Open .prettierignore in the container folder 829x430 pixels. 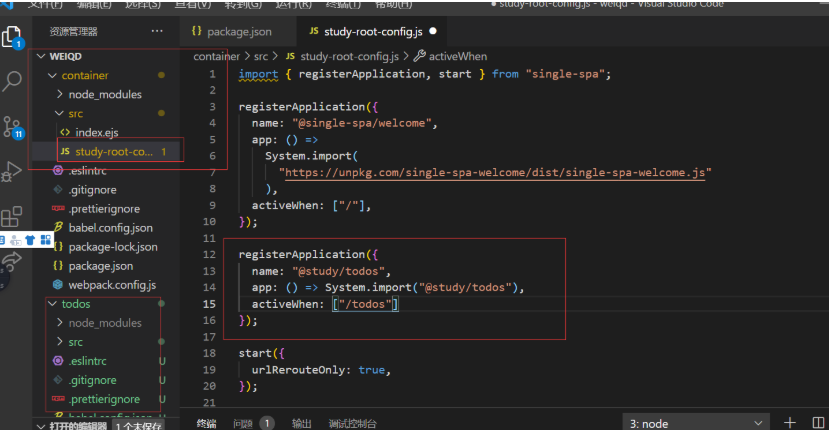tap(104, 208)
